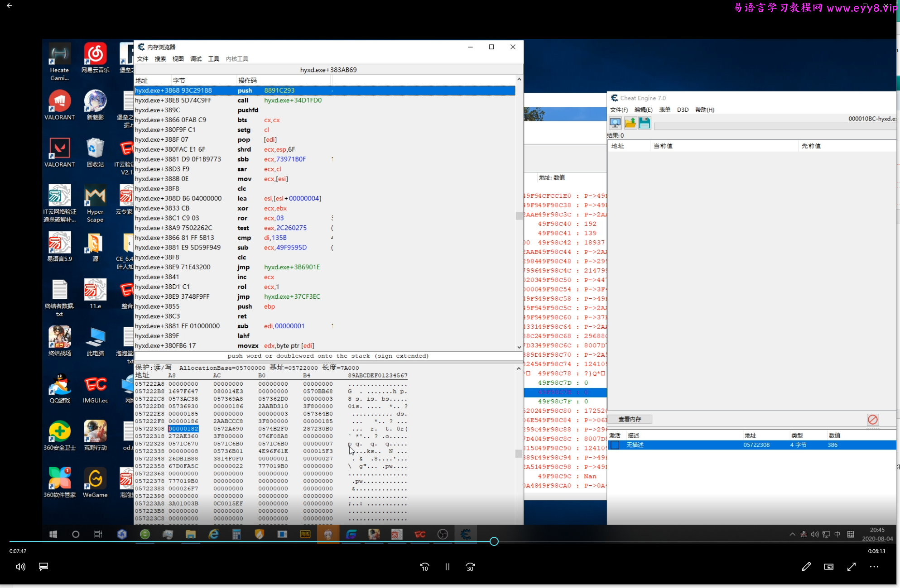The width and height of the screenshot is (900, 588).
Task: Enter fullscreen with the expand arrows icon
Action: click(x=852, y=567)
